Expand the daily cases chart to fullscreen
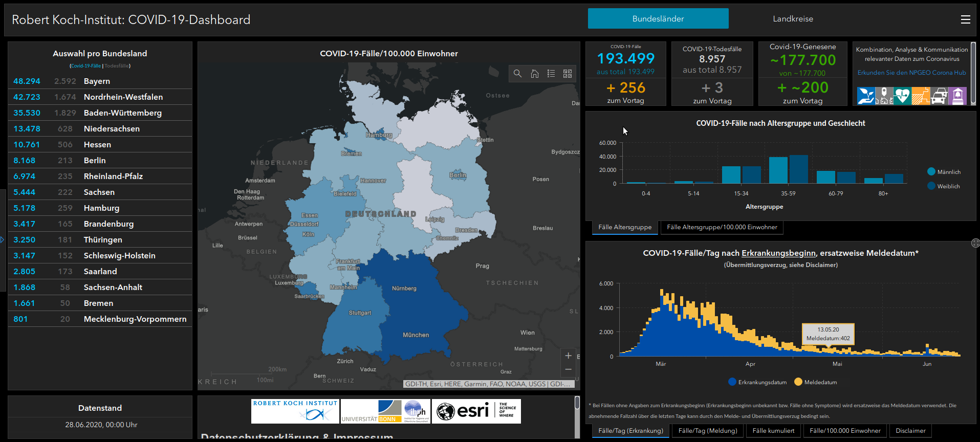This screenshot has width=980, height=442. (x=975, y=243)
